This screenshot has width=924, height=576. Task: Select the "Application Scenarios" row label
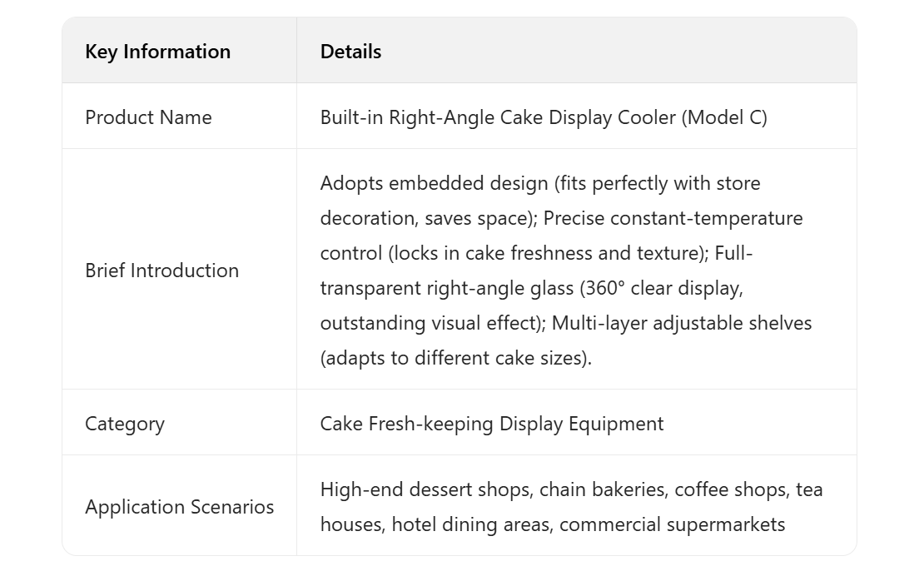(x=179, y=507)
